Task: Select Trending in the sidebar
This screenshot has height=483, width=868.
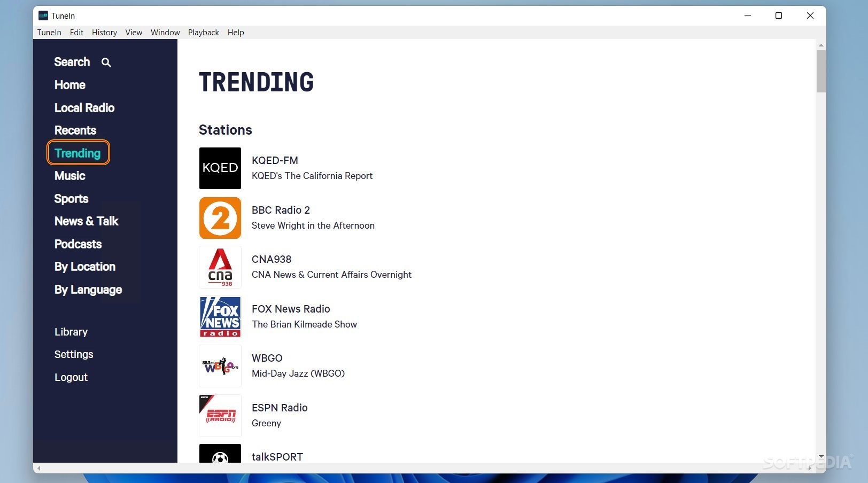Action: (78, 153)
